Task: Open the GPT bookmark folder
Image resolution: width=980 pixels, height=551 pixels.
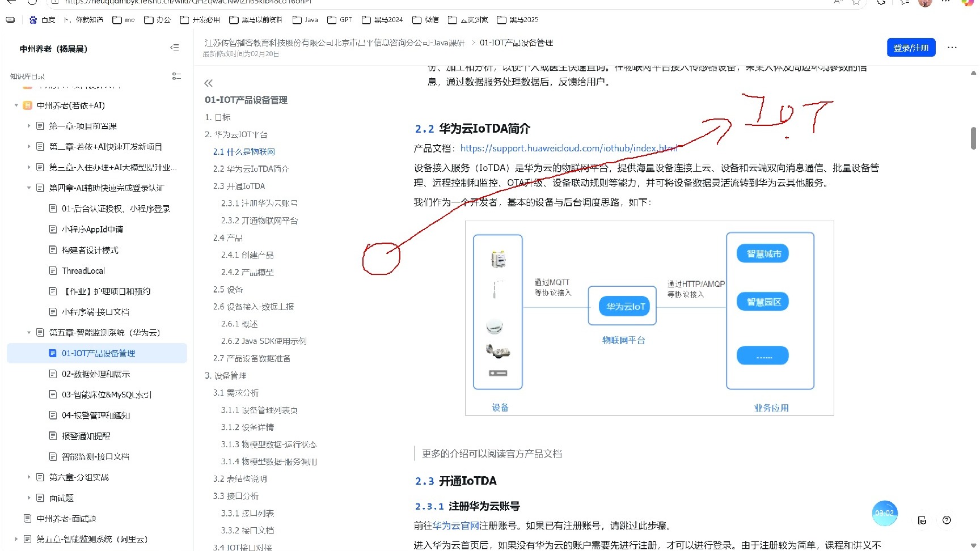Action: [x=340, y=20]
